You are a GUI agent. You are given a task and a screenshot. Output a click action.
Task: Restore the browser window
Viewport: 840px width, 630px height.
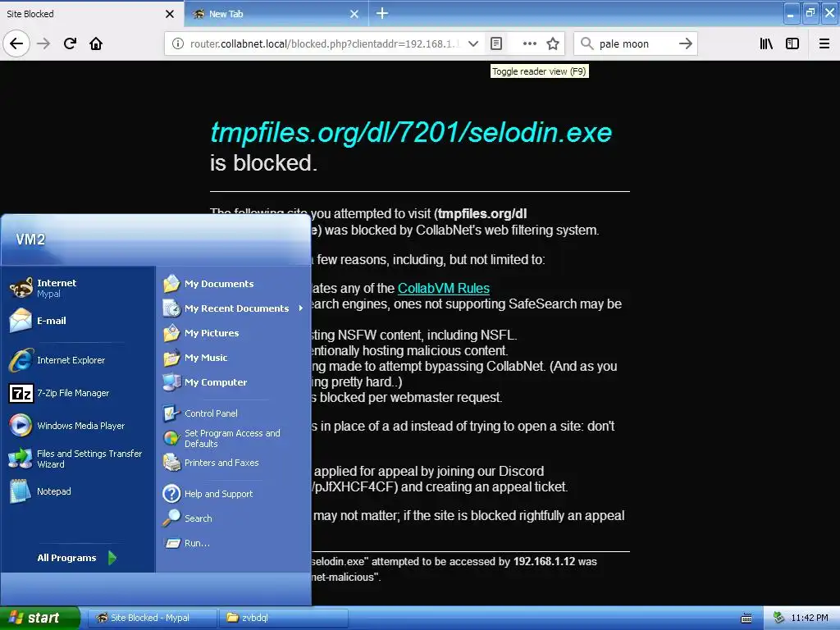click(810, 12)
